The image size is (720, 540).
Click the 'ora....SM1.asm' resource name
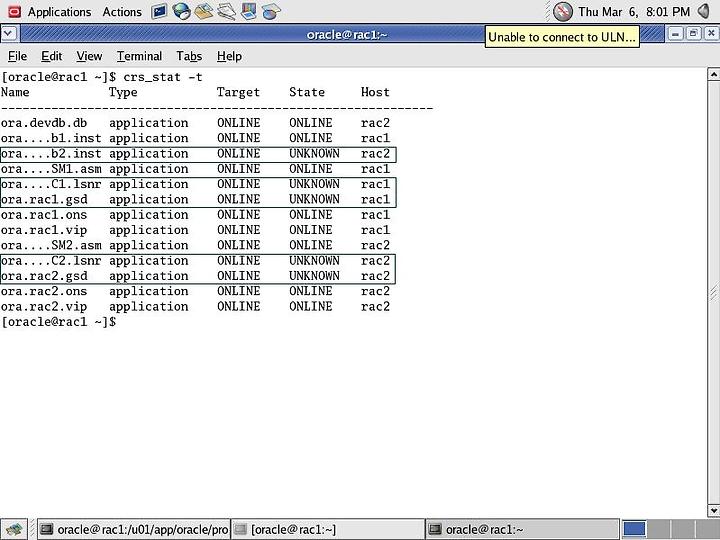click(x=51, y=169)
